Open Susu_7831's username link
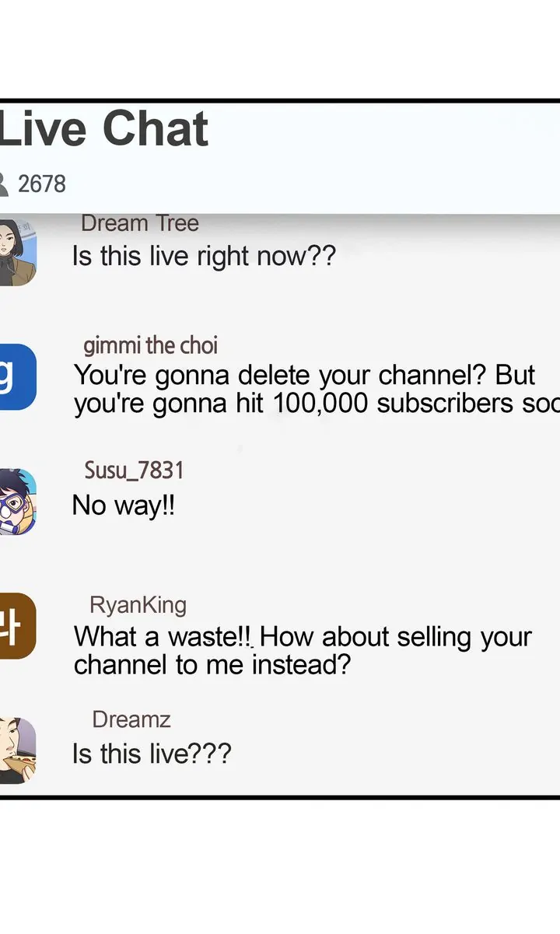 (x=134, y=470)
